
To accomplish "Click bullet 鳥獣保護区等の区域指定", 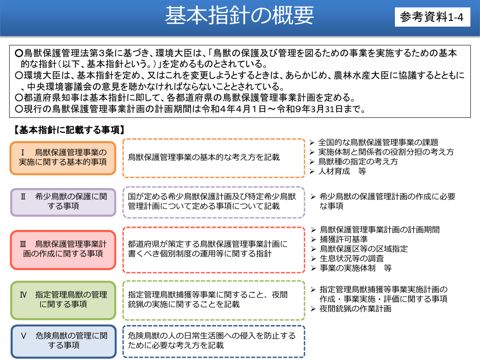I will pyautogui.click(x=363, y=249).
